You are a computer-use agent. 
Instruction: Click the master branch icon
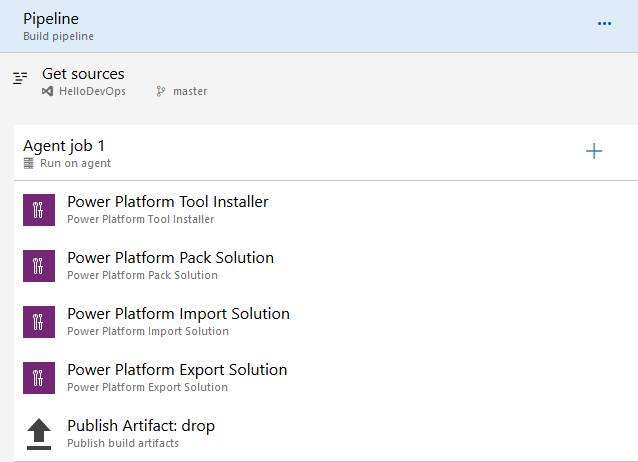pyautogui.click(x=161, y=91)
